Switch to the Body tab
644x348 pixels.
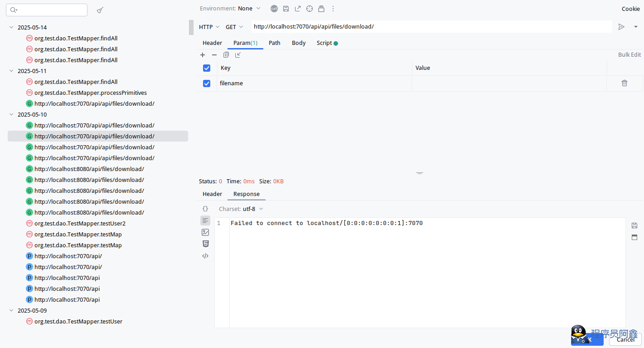point(299,43)
